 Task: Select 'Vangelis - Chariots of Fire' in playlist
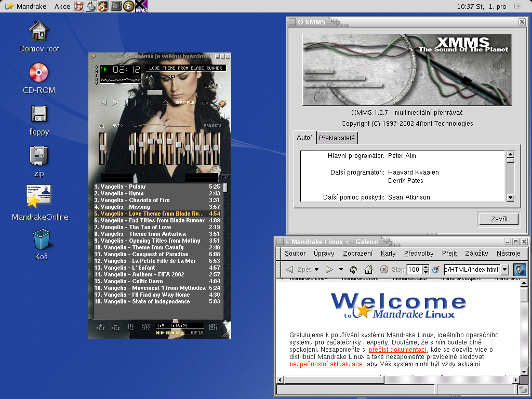(x=135, y=200)
